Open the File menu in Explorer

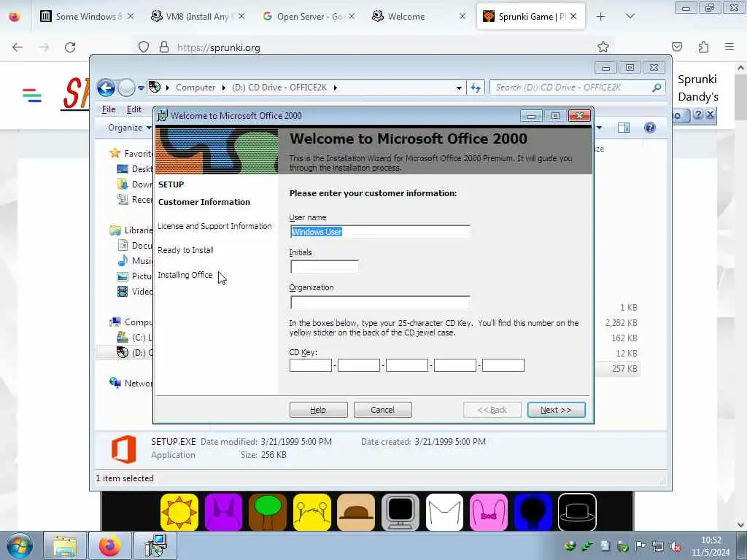[x=109, y=109]
